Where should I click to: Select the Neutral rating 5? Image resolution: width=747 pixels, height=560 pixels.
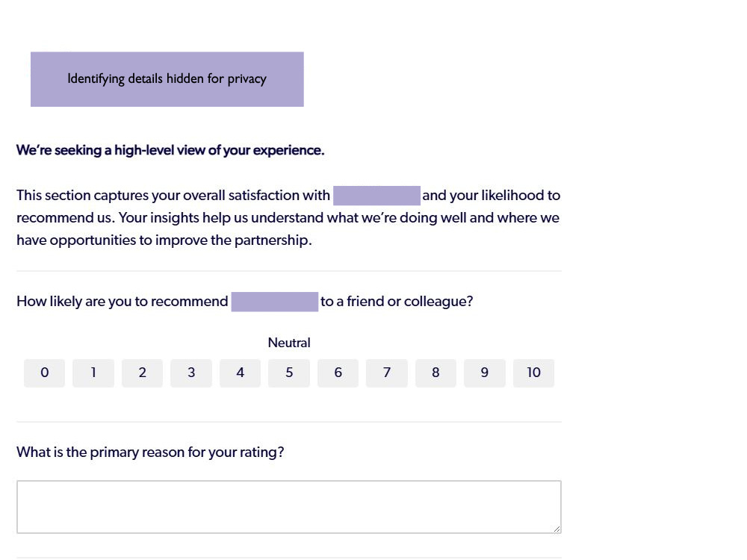[288, 373]
